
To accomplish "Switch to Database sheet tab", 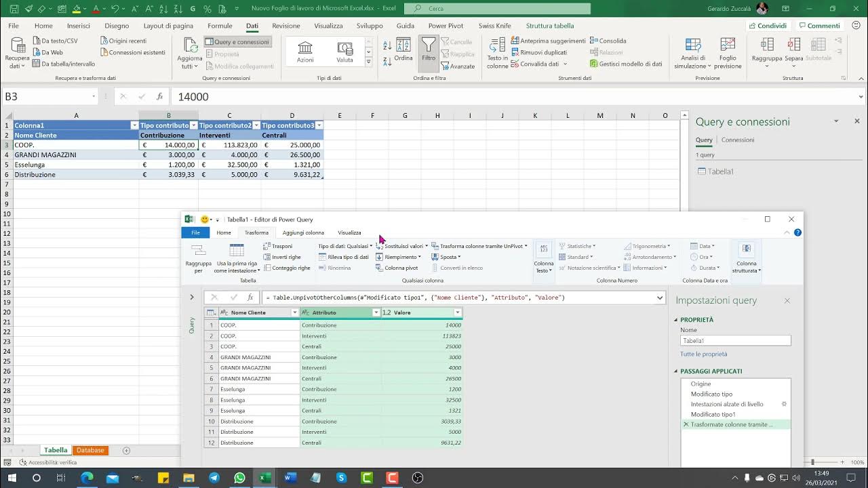I will point(90,450).
